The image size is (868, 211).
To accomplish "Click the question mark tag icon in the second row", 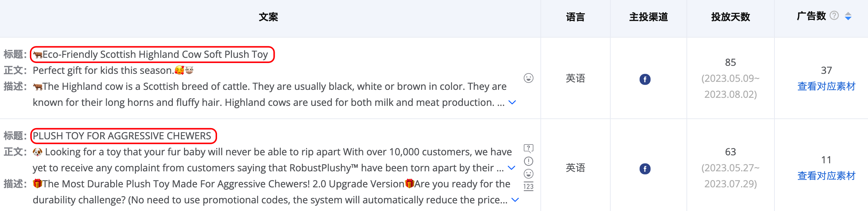I will click(x=529, y=149).
